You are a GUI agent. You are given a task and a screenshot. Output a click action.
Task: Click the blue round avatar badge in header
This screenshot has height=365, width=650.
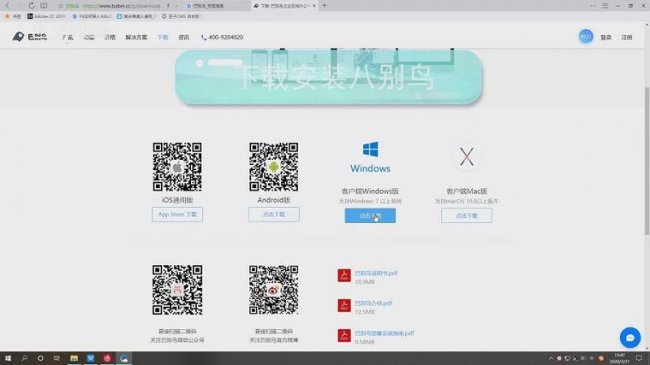click(585, 37)
